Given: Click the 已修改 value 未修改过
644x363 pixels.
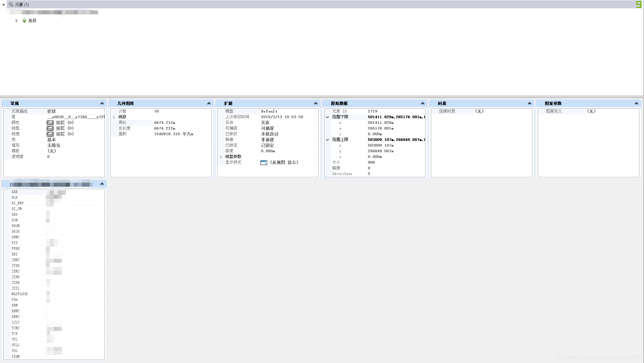Looking at the screenshot, I should 270,134.
